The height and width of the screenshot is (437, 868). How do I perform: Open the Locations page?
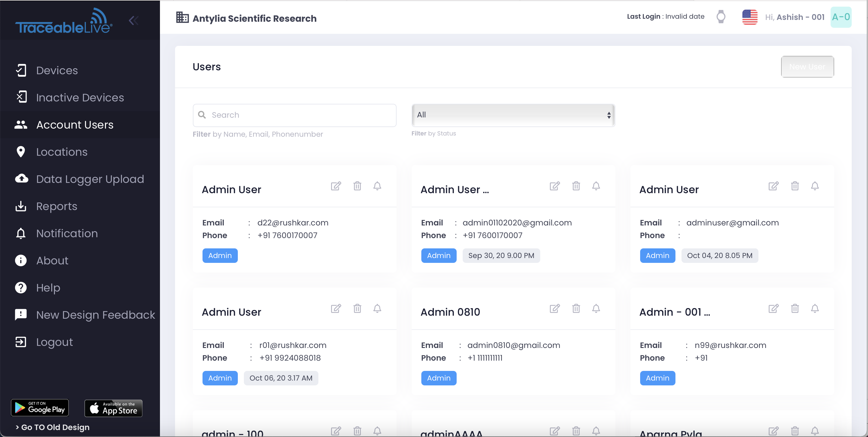80,152
